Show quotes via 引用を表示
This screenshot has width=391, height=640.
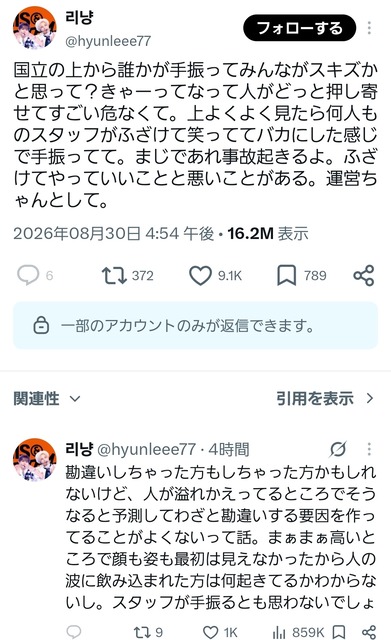tap(325, 398)
